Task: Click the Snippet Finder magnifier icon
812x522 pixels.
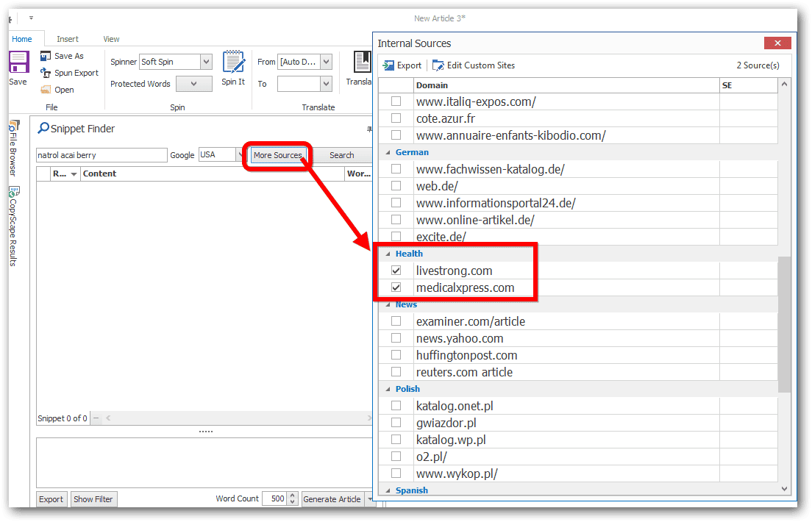Action: click(43, 128)
